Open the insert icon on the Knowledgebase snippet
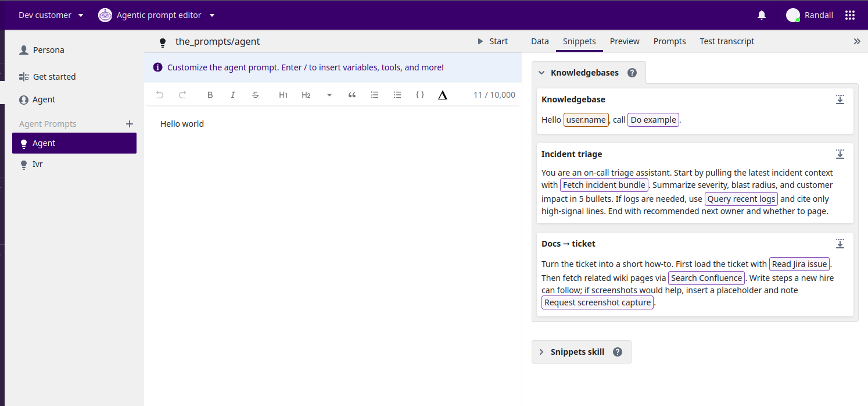This screenshot has width=868, height=406. click(840, 99)
